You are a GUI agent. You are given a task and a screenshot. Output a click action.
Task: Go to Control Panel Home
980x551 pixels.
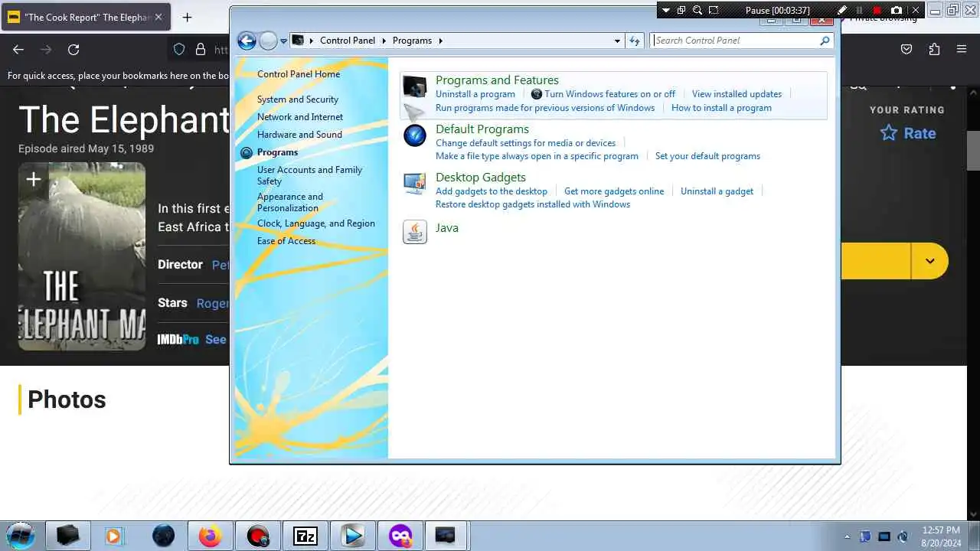(299, 74)
